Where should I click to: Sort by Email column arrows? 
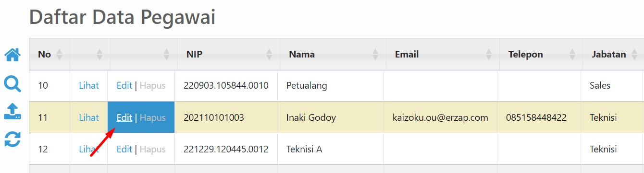click(489, 54)
